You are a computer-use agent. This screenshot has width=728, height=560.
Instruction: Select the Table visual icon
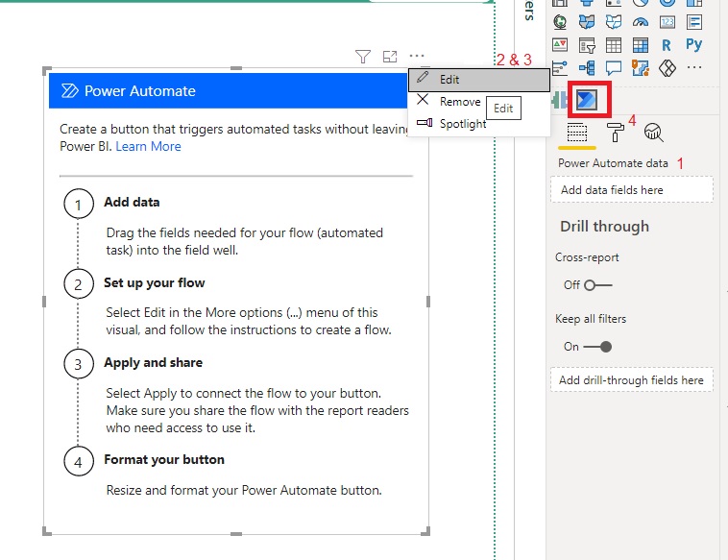click(614, 45)
